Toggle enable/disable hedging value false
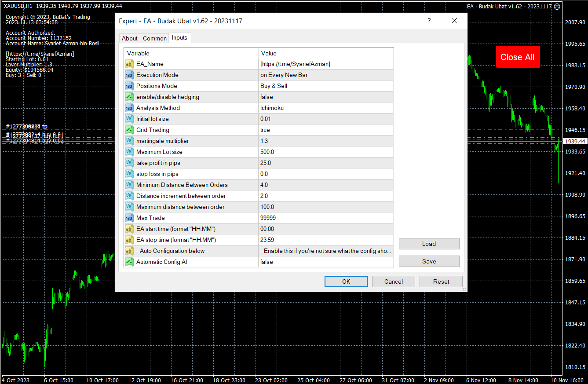Screen dimensions: 588x384 [325, 97]
